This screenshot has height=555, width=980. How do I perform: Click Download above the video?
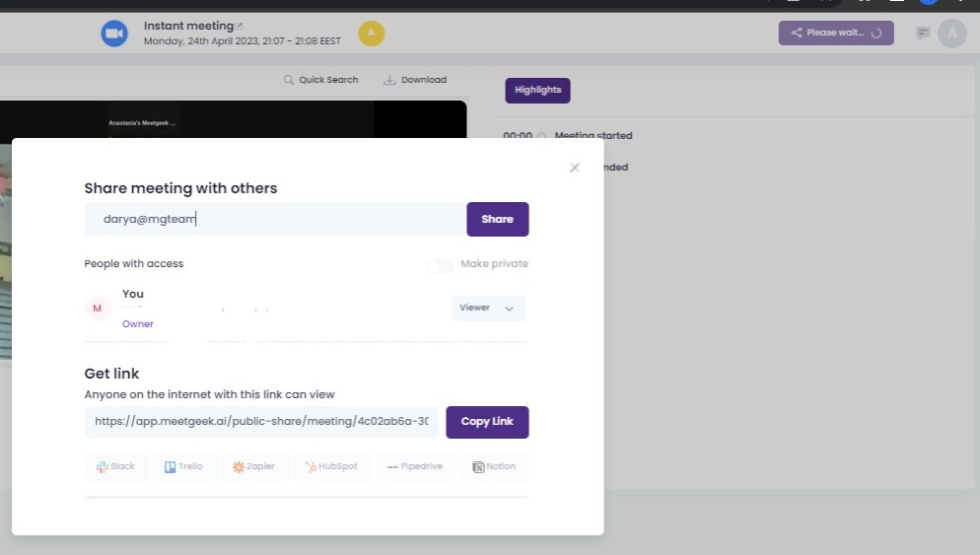[x=415, y=80]
